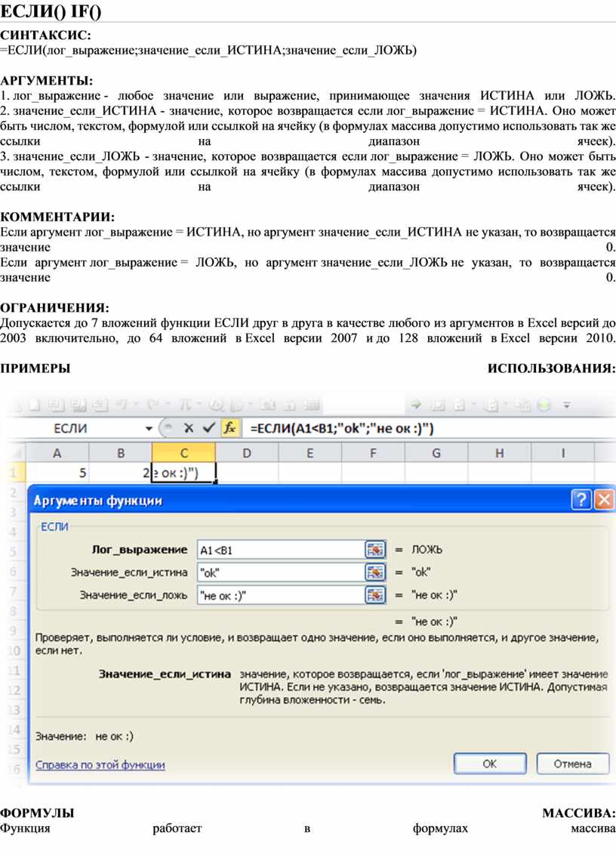Screen dimensions: 616x857
Task: Click the КОММЕНТАРИИ: heading
Action: pyautogui.click(x=57, y=217)
